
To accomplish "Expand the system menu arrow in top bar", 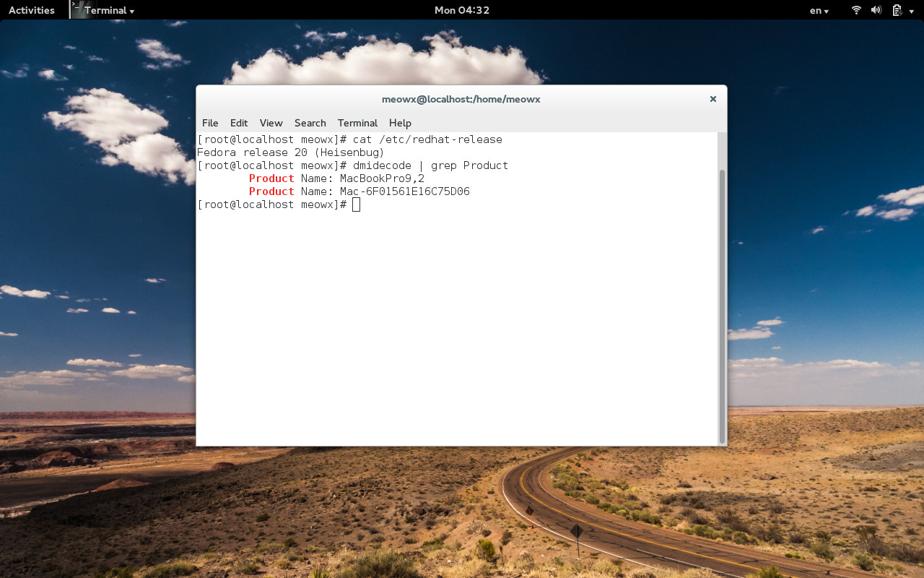I will pyautogui.click(x=910, y=11).
